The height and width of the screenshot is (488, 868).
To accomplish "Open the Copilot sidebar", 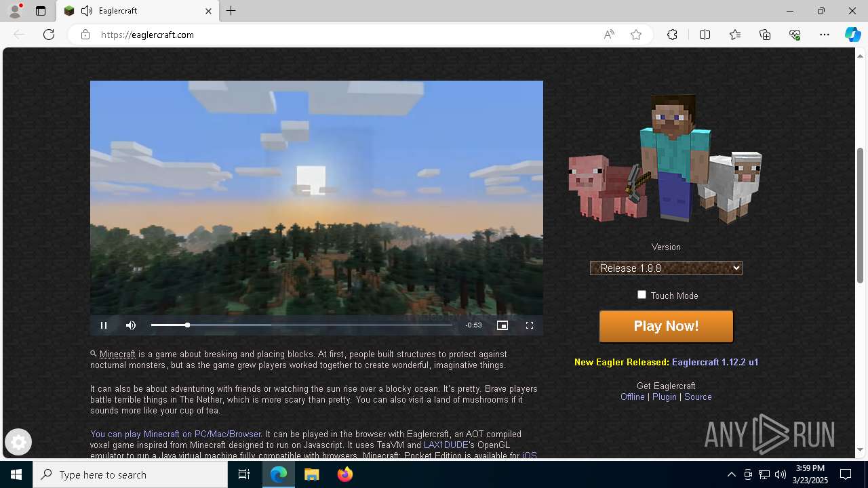I will coord(852,35).
